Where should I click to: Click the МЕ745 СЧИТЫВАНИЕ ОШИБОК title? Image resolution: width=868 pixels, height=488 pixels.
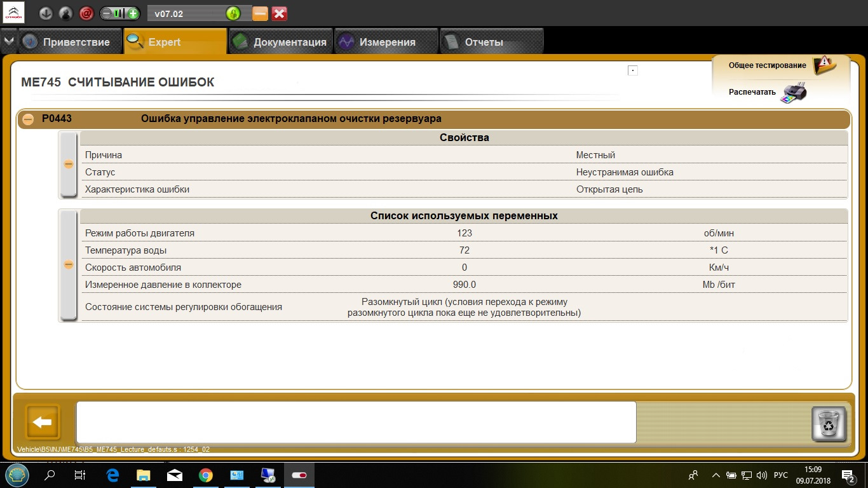[x=118, y=82]
